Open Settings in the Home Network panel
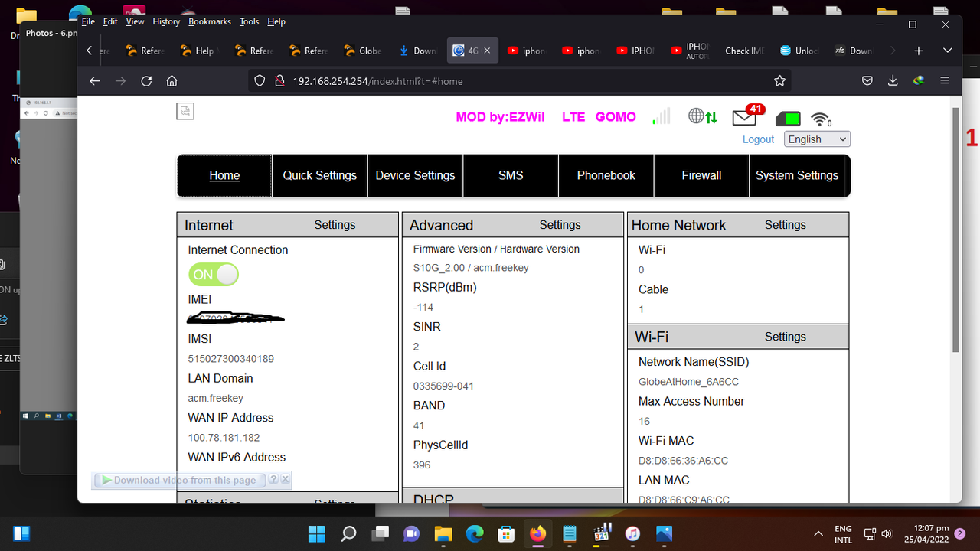The height and width of the screenshot is (551, 980). [x=785, y=225]
